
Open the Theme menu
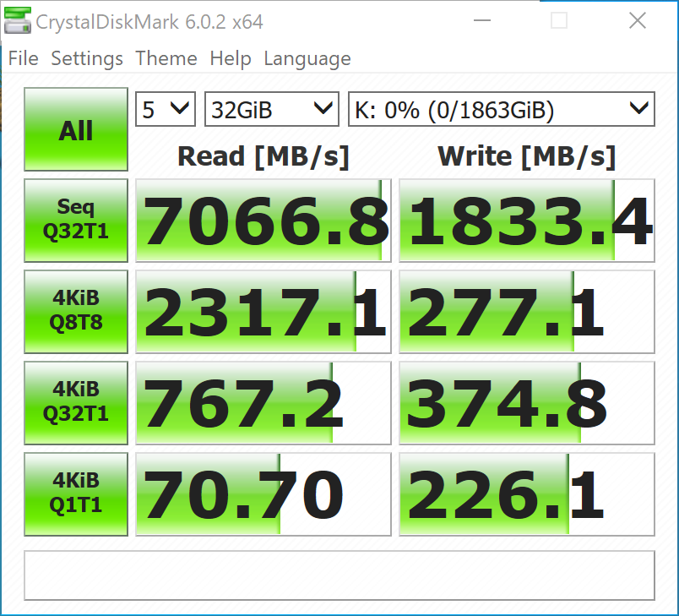coord(166,58)
